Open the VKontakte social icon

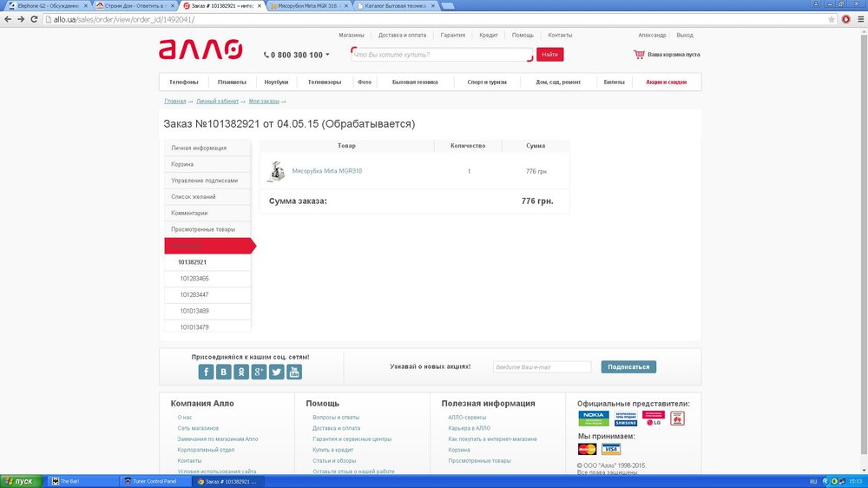(x=224, y=372)
